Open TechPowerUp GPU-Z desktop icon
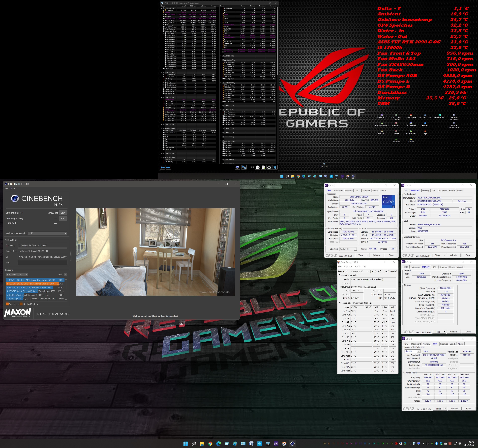Viewport: 478px width, 448px height. [382, 124]
